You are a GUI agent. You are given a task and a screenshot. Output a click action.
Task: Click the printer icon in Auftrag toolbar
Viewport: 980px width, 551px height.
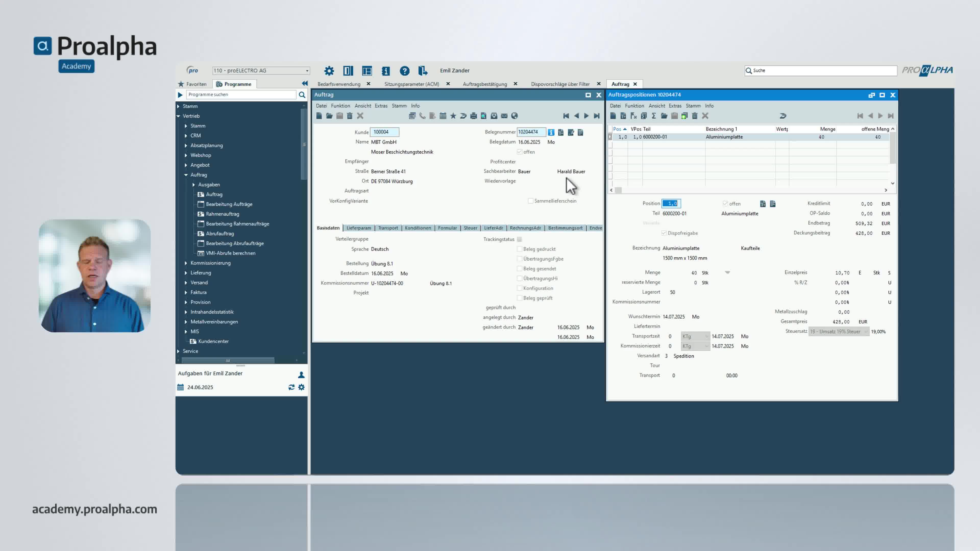[x=473, y=116]
